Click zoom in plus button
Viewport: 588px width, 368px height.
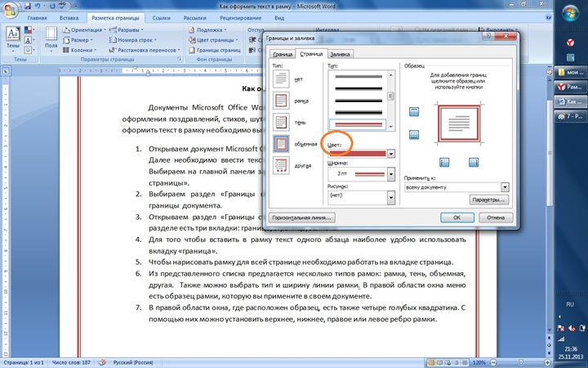pos(549,363)
